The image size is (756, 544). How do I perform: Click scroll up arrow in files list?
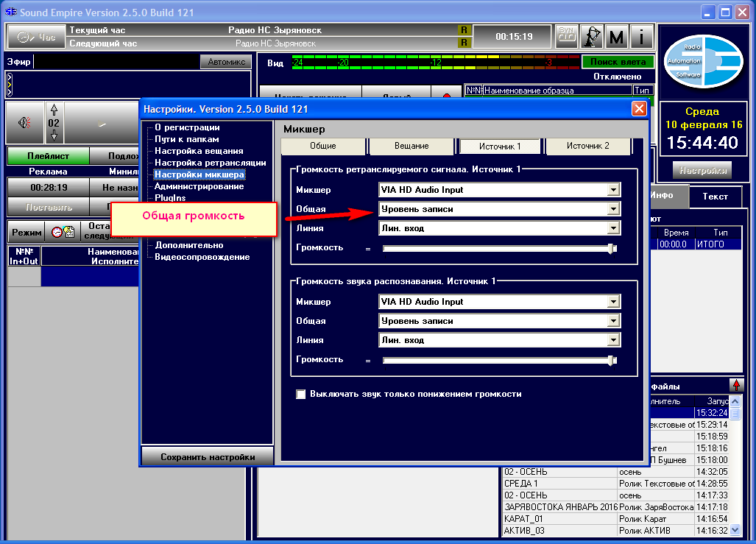(x=735, y=401)
